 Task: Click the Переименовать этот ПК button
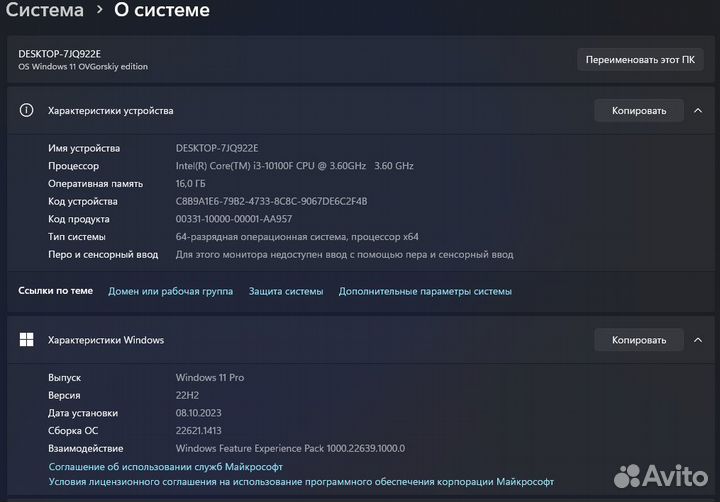click(x=640, y=60)
